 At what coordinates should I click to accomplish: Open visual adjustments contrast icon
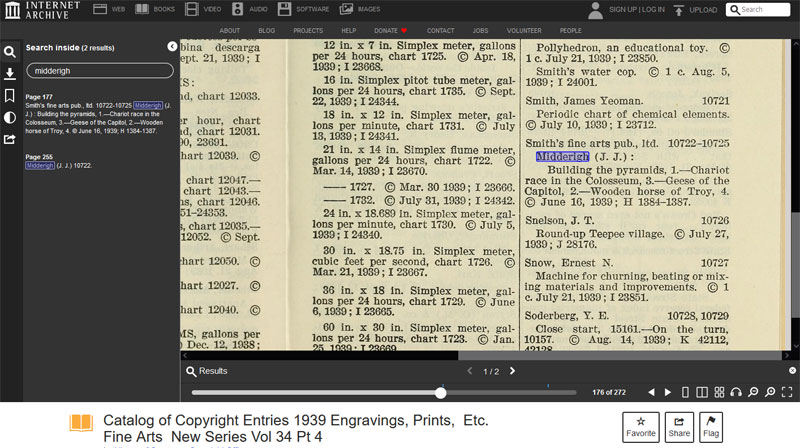[9, 117]
